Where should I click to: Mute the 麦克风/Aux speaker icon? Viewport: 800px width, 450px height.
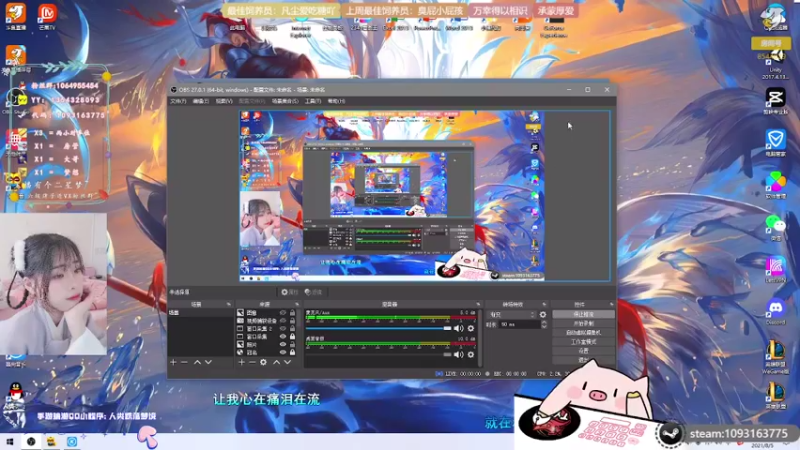pyautogui.click(x=458, y=329)
